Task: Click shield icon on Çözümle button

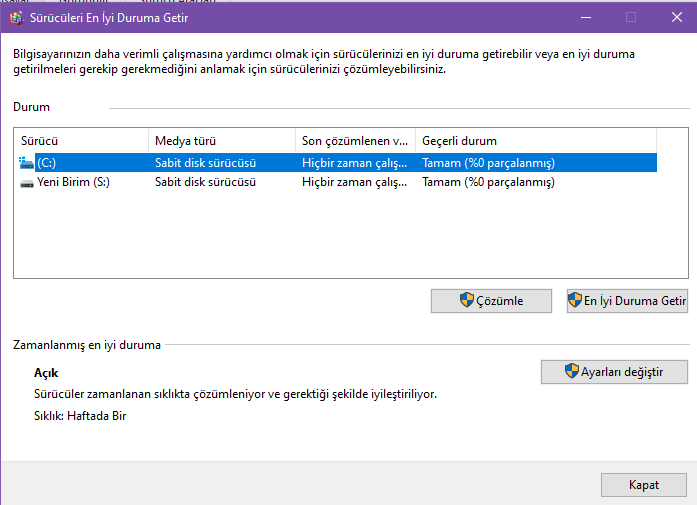Action: 466,301
